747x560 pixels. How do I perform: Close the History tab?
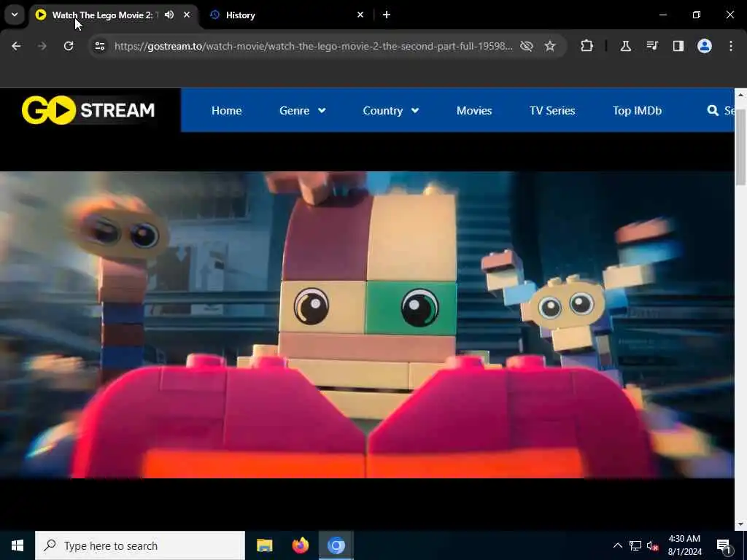360,15
